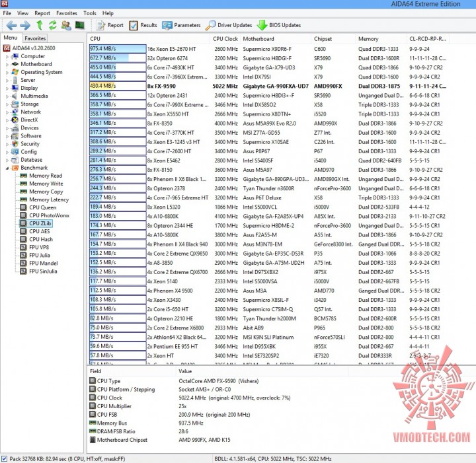The image size is (476, 463).
Task: Select the FPU Julia benchmark icon
Action: 23,256
